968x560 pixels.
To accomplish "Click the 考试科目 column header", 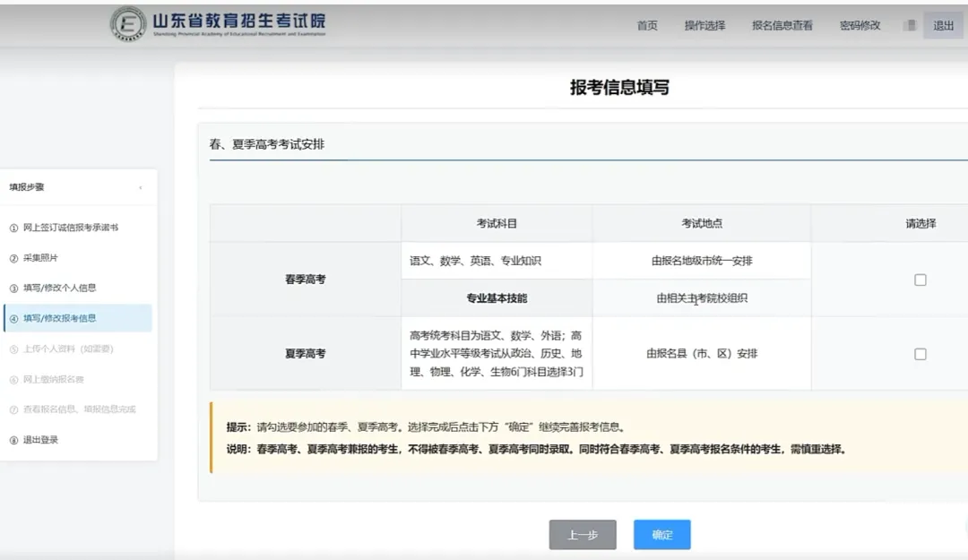I will click(x=497, y=223).
